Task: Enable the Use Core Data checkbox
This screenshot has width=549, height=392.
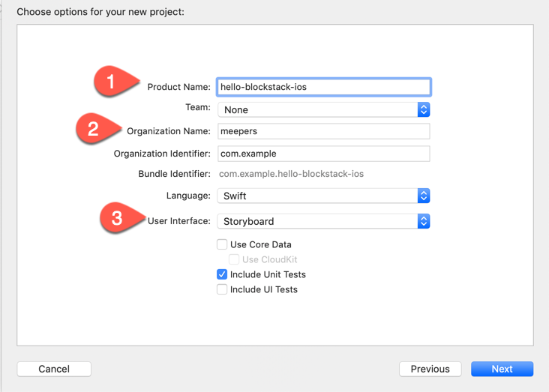Action: [222, 244]
